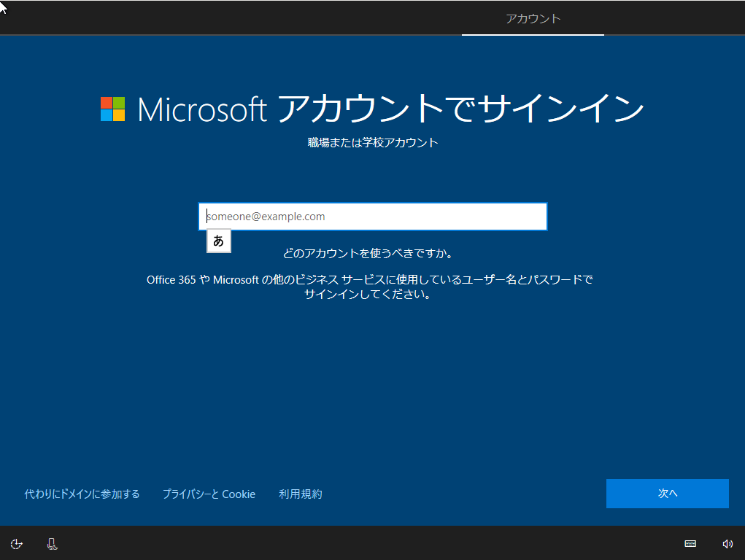Click the volume speaker icon
The width and height of the screenshot is (745, 560).
tap(727, 544)
